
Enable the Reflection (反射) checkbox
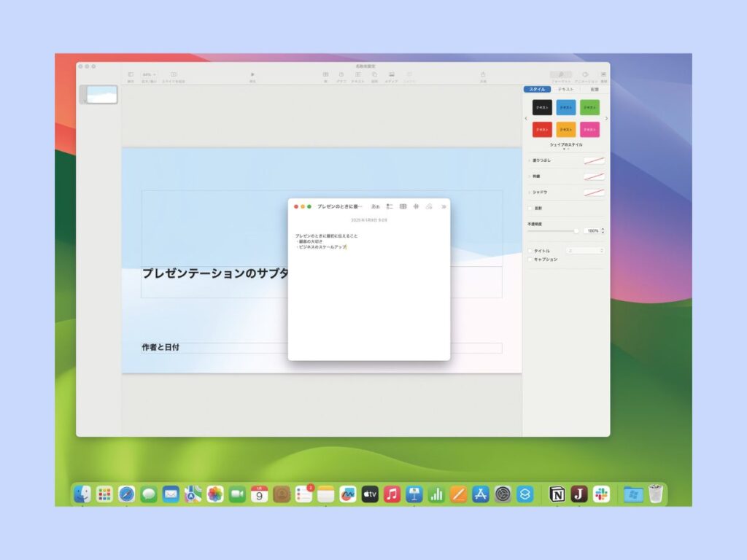(x=530, y=208)
